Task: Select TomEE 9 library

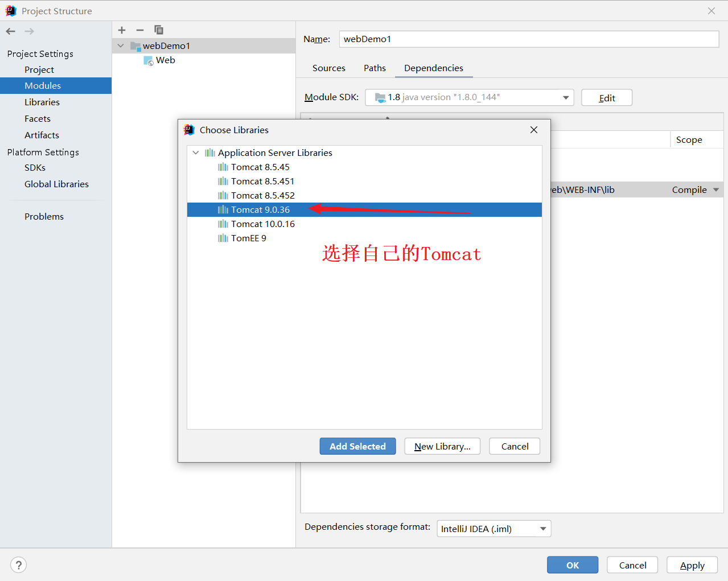Action: (x=364, y=238)
